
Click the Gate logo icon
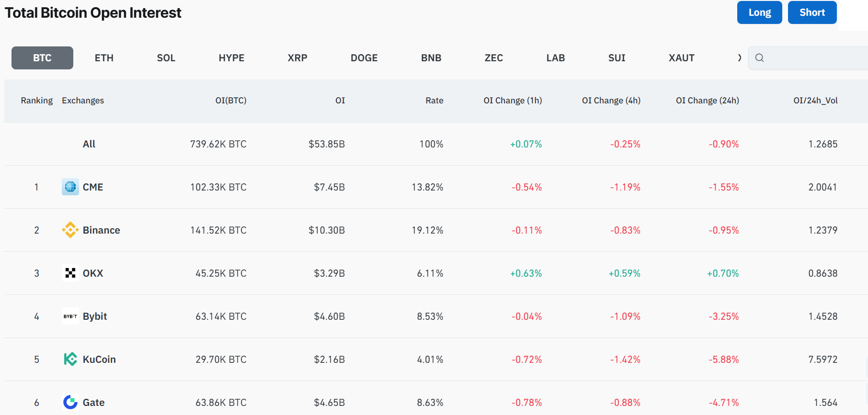(70, 402)
